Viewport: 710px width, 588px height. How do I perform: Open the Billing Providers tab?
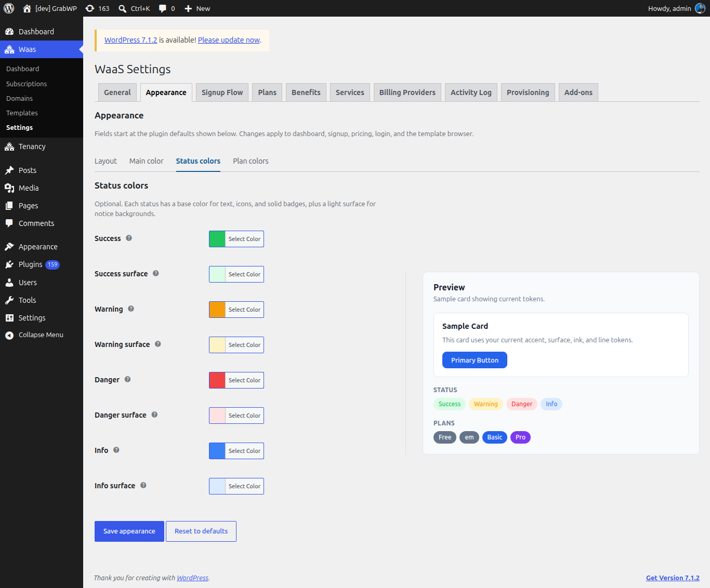coord(407,92)
